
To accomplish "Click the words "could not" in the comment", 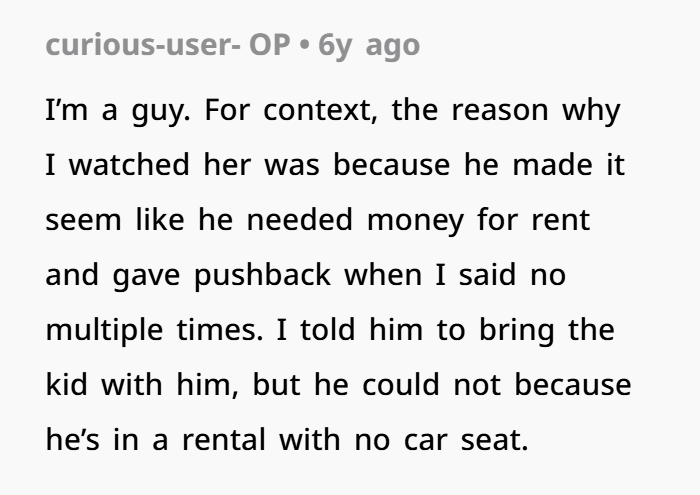I will pos(431,384).
